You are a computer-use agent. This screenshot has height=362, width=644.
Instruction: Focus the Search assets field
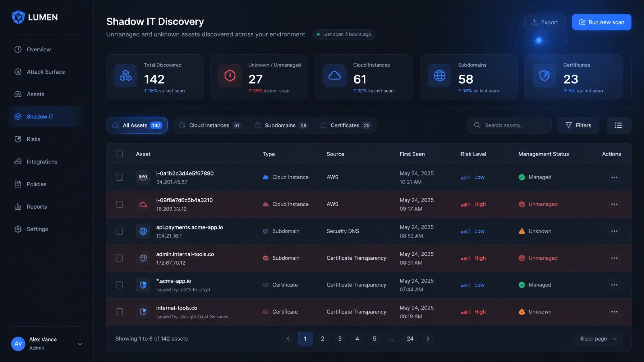point(509,125)
